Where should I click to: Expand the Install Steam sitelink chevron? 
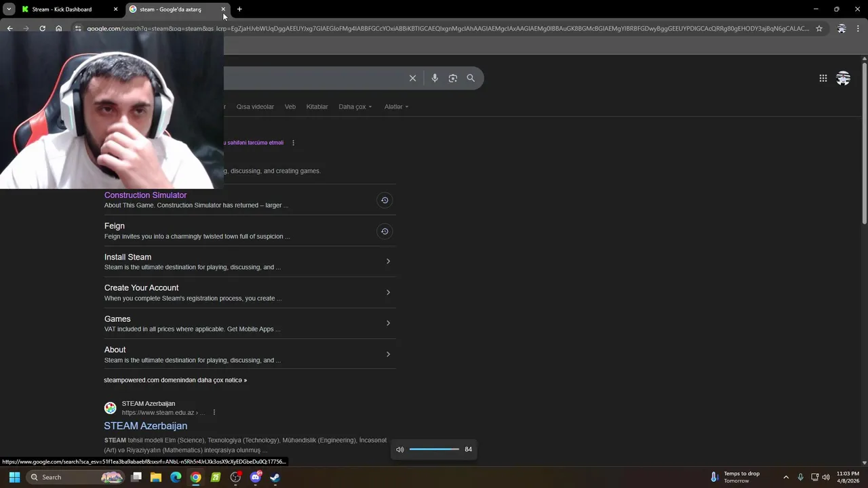(x=388, y=261)
